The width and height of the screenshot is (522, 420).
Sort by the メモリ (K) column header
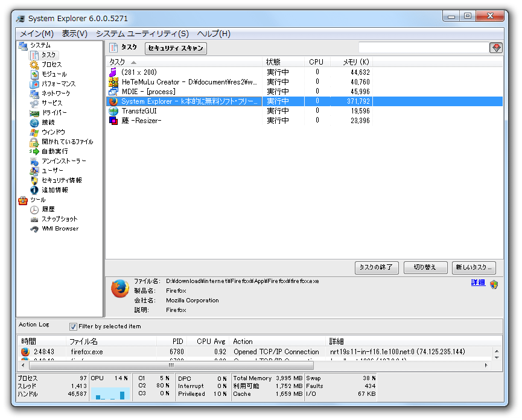(x=352, y=62)
